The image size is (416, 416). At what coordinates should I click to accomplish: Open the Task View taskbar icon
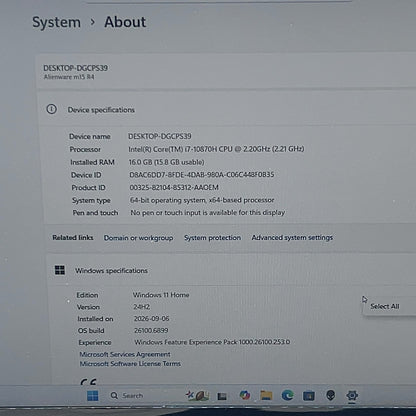click(222, 396)
